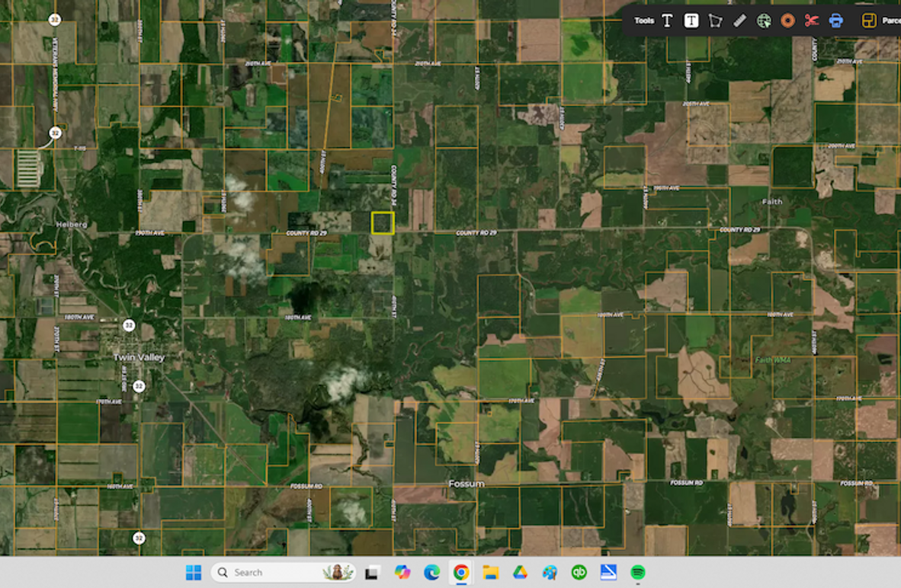Open the ruler measurement tool

tap(739, 21)
